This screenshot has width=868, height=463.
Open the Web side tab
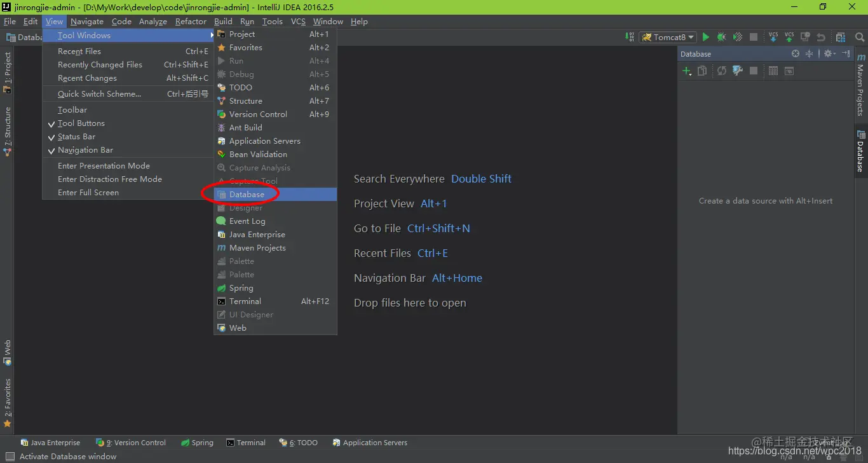point(8,353)
